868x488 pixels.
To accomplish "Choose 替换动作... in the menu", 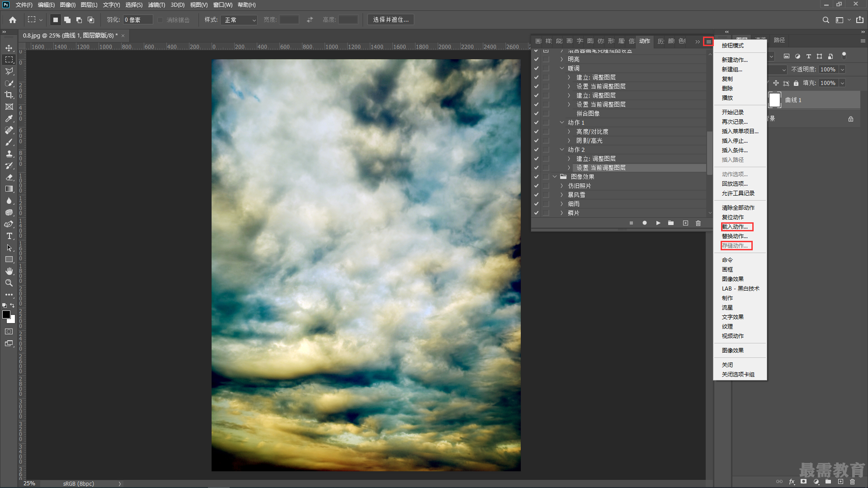I will (x=735, y=236).
